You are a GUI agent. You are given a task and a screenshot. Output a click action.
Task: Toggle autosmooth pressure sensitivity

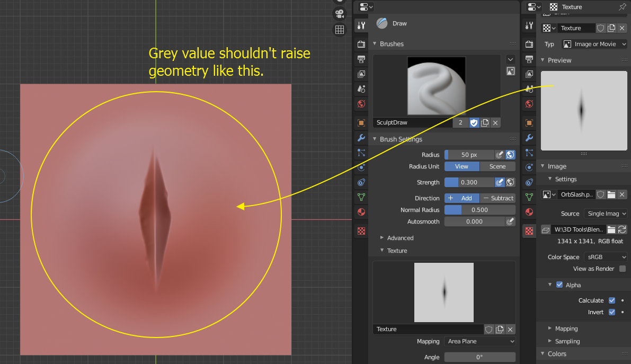tap(510, 221)
